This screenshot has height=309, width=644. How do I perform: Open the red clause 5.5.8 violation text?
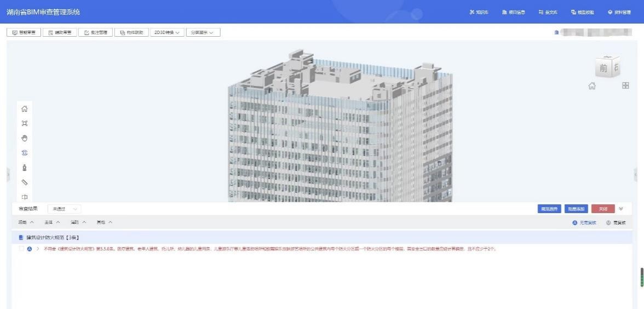[x=270, y=249]
